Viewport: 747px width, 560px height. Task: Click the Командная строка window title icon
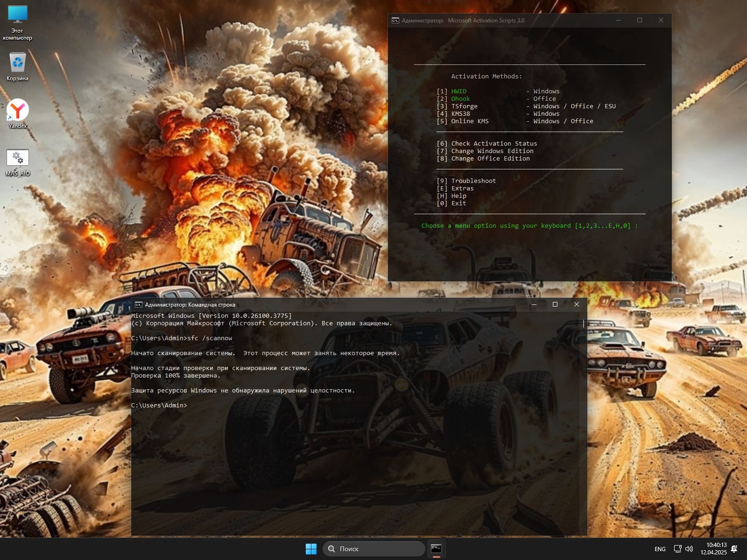click(139, 305)
